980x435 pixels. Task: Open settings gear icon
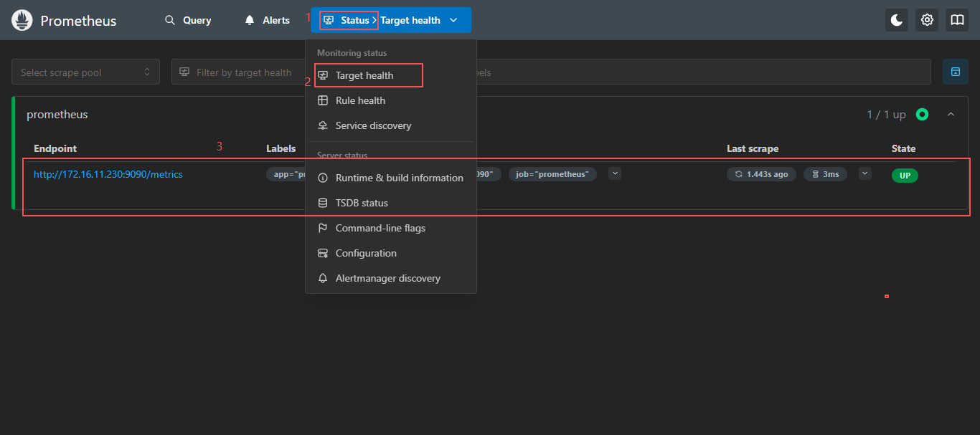(927, 20)
